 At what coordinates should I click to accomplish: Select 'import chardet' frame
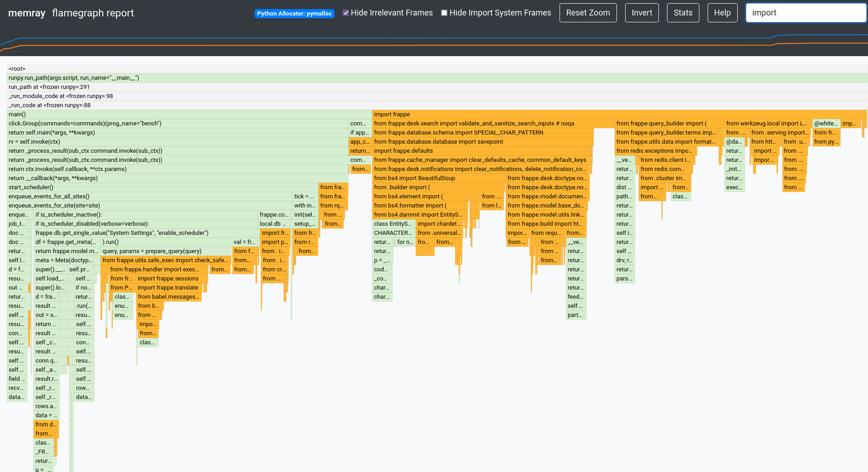point(439,224)
